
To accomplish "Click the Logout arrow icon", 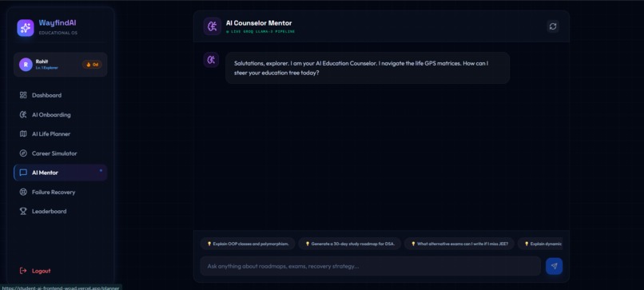I will pyautogui.click(x=23, y=271).
